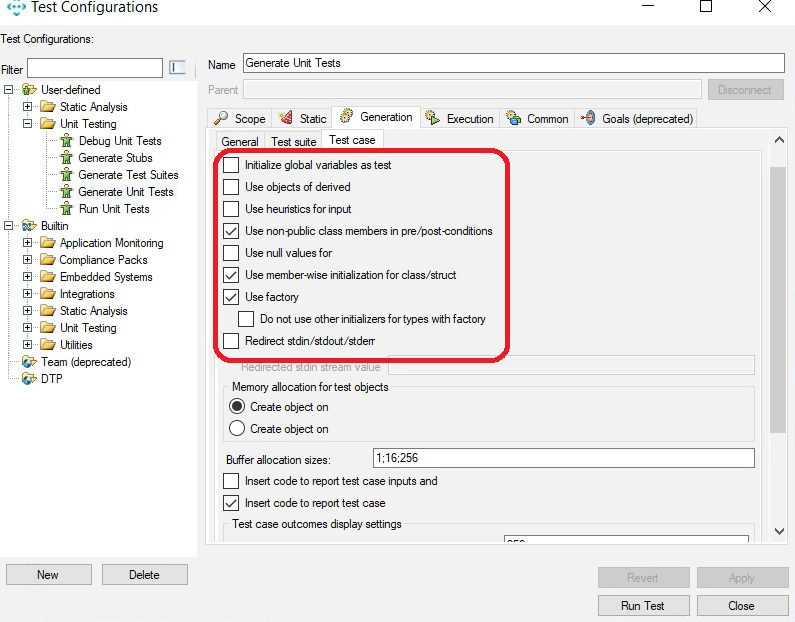Click the Static Analysis folder icon under User-defined
Viewport: 795px width, 622px height.
click(x=48, y=106)
